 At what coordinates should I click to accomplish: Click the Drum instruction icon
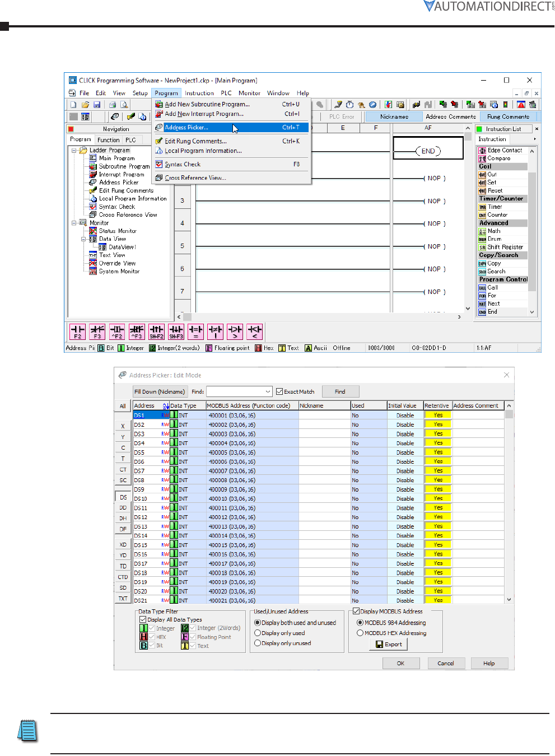pyautogui.click(x=482, y=239)
